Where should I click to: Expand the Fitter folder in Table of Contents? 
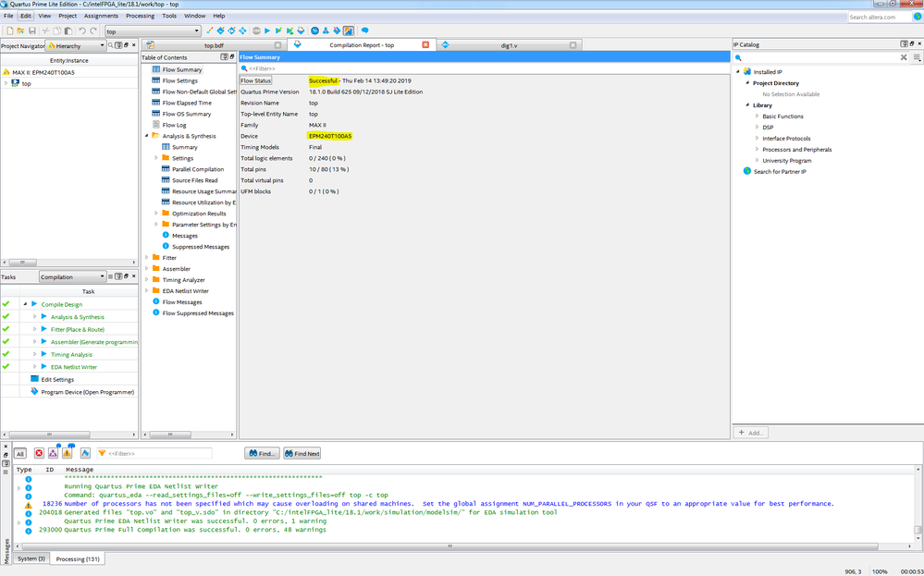pyautogui.click(x=146, y=258)
